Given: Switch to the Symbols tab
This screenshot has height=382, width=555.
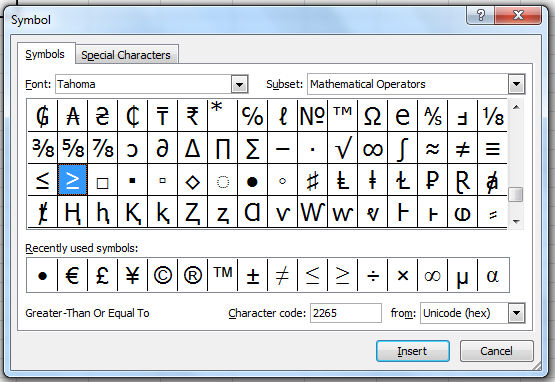Looking at the screenshot, I should click(45, 54).
